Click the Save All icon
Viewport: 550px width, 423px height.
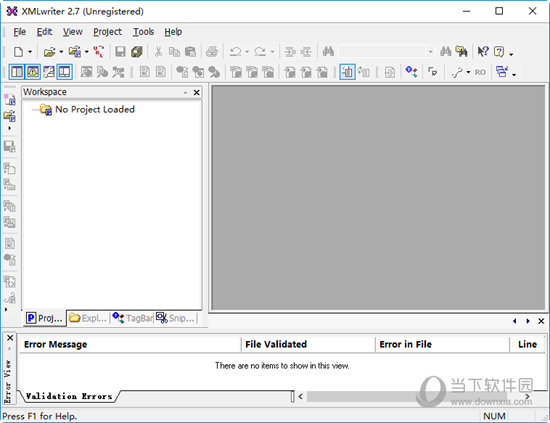pyautogui.click(x=136, y=52)
